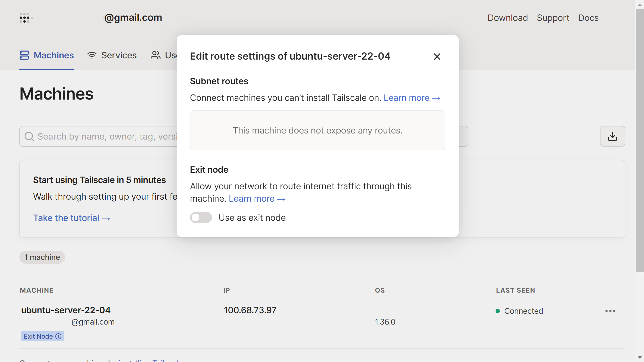Screen dimensions: 644x362
Task: Click the search magnifier icon
Action: tap(29, 137)
